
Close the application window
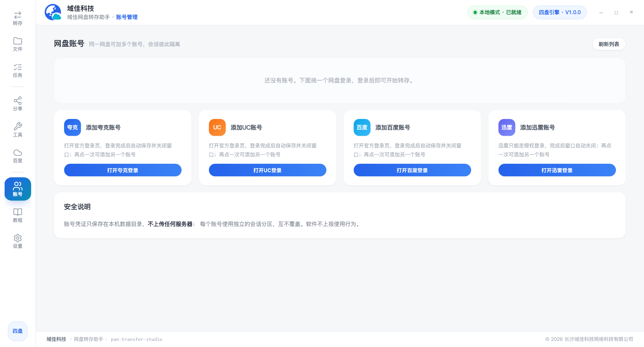[631, 12]
